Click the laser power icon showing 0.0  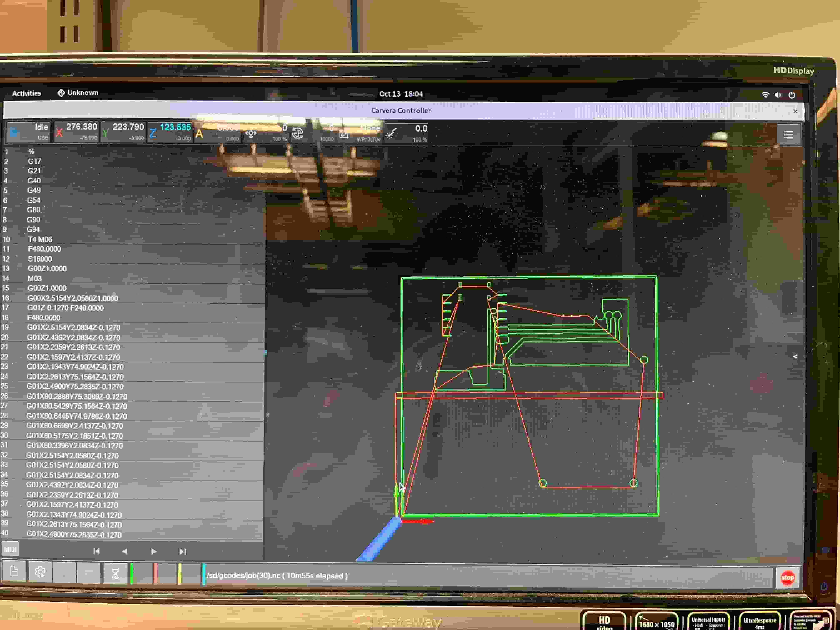pos(391,134)
